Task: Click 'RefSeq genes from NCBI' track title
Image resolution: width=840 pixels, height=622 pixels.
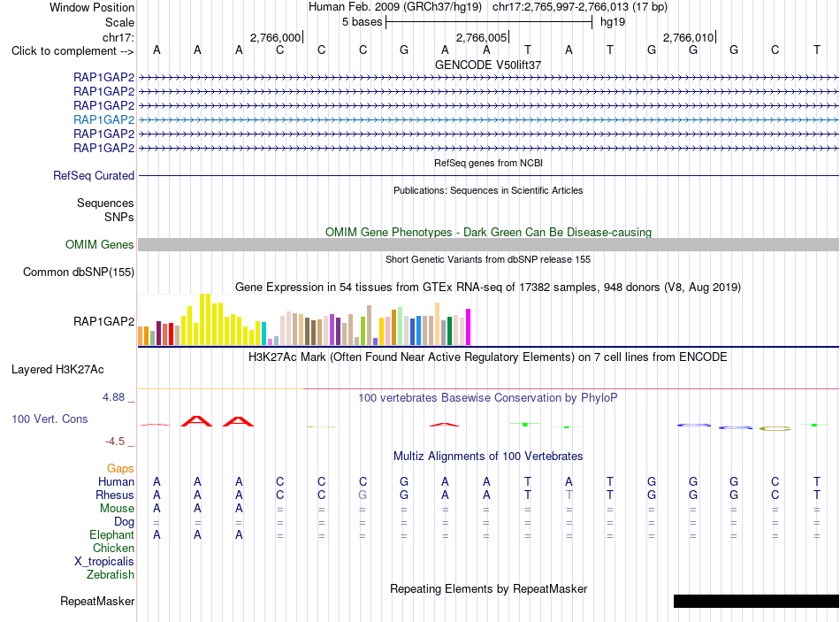Action: pyautogui.click(x=488, y=163)
